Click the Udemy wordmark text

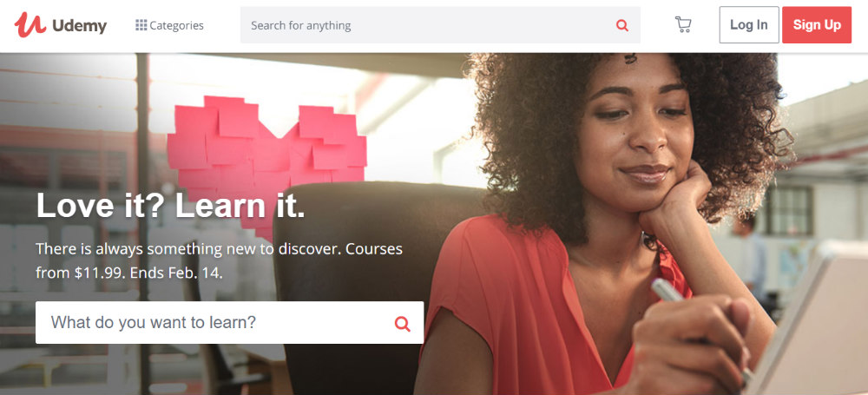(x=79, y=25)
